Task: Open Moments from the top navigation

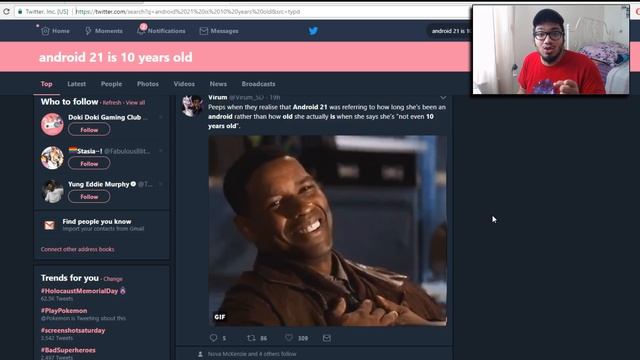Action: (104, 31)
